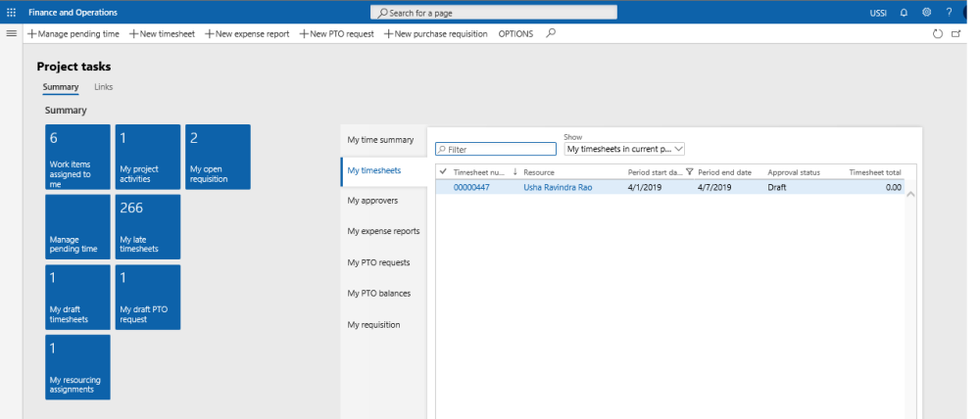Toggle the select-all checkmark in grid header
980x419 pixels.
pos(443,172)
